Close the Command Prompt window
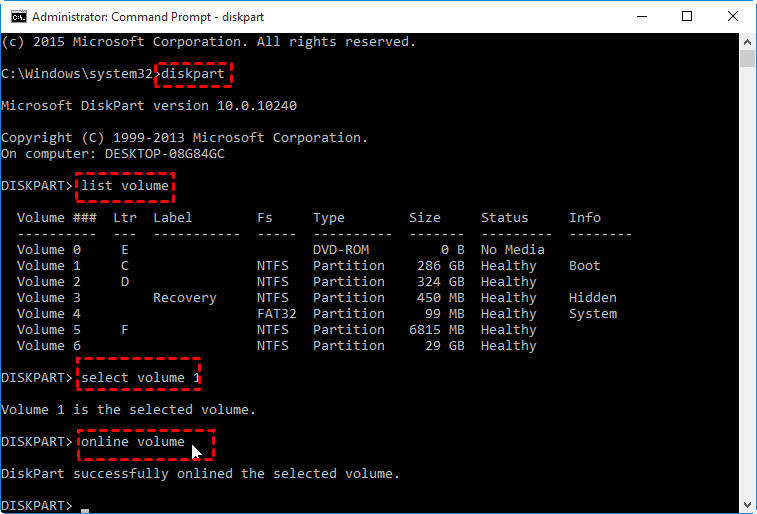The height and width of the screenshot is (514, 757). click(732, 16)
